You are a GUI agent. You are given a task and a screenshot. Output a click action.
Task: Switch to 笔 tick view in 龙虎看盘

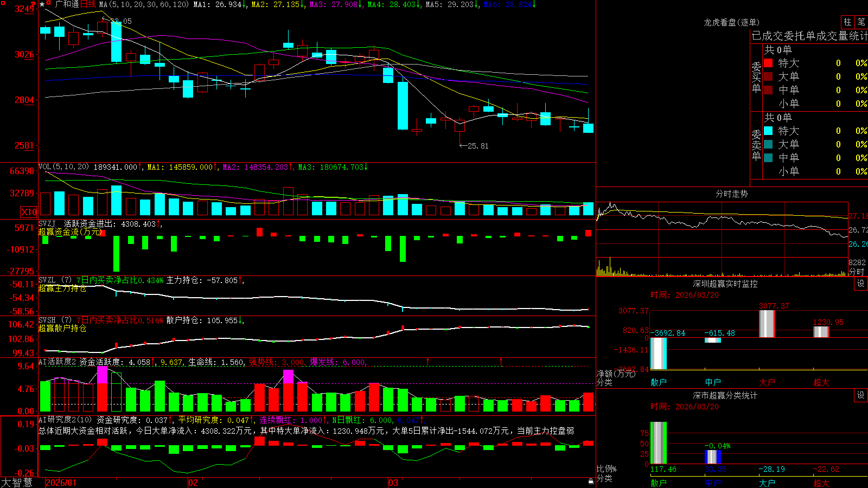tap(861, 22)
